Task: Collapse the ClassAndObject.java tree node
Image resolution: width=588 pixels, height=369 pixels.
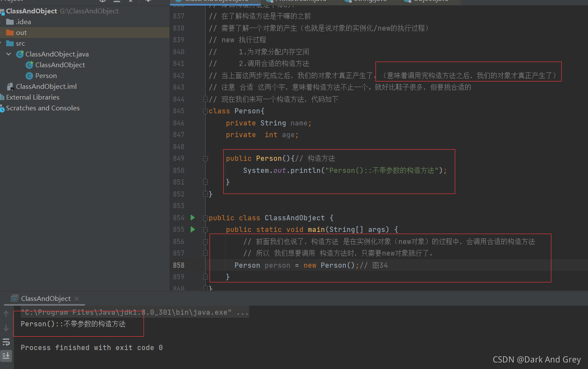Action: (x=9, y=54)
